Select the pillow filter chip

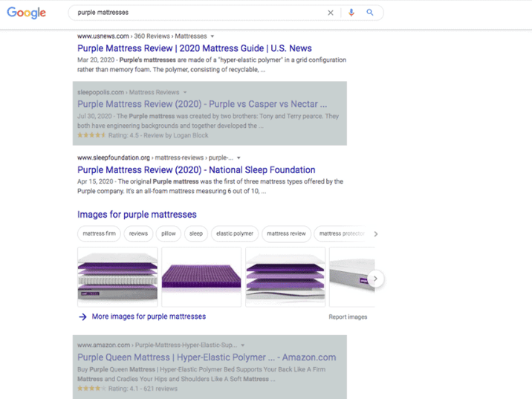tap(168, 234)
